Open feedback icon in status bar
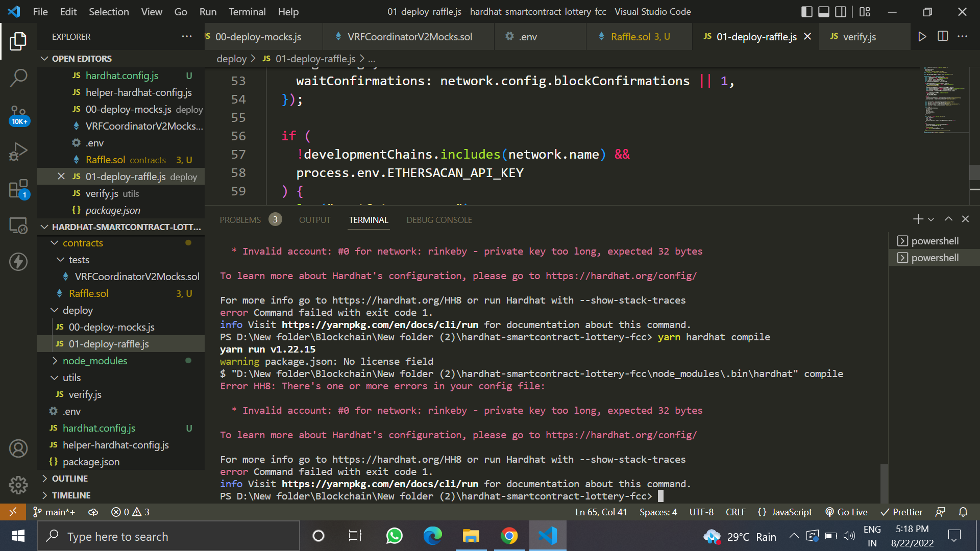The width and height of the screenshot is (980, 551). 940,512
